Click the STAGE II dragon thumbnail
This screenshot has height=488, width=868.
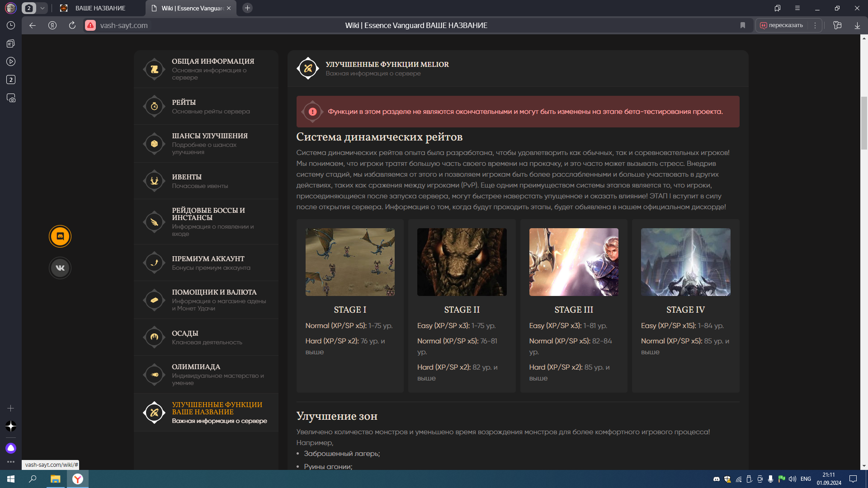click(x=462, y=262)
